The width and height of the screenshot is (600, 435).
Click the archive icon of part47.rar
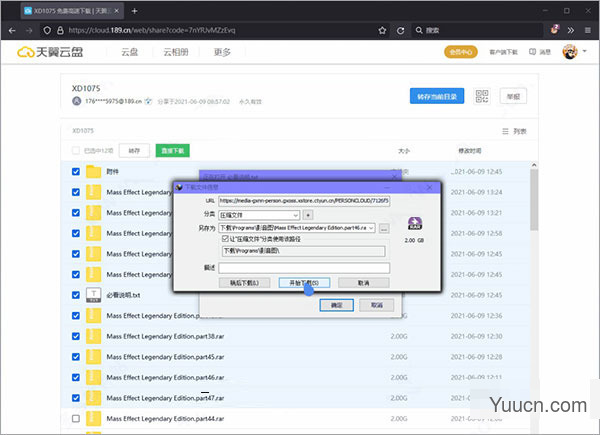click(93, 398)
